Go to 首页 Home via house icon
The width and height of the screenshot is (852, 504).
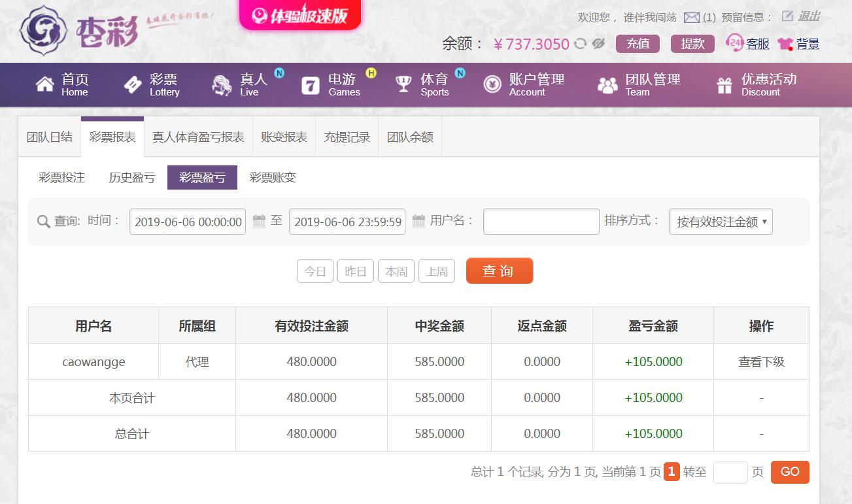point(45,84)
